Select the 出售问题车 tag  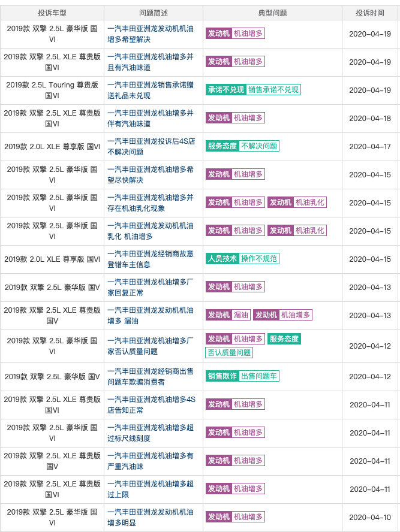point(259,376)
